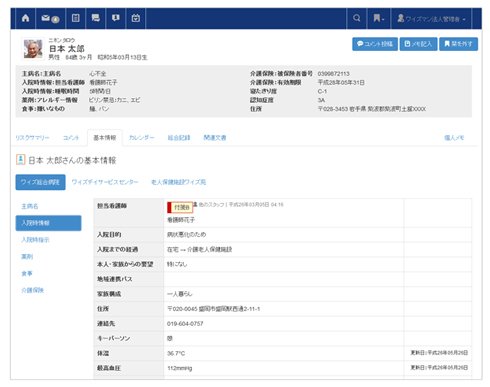This screenshot has height=387, width=490.
Task: Click the 入院までの経過 row label
Action: 117,249
